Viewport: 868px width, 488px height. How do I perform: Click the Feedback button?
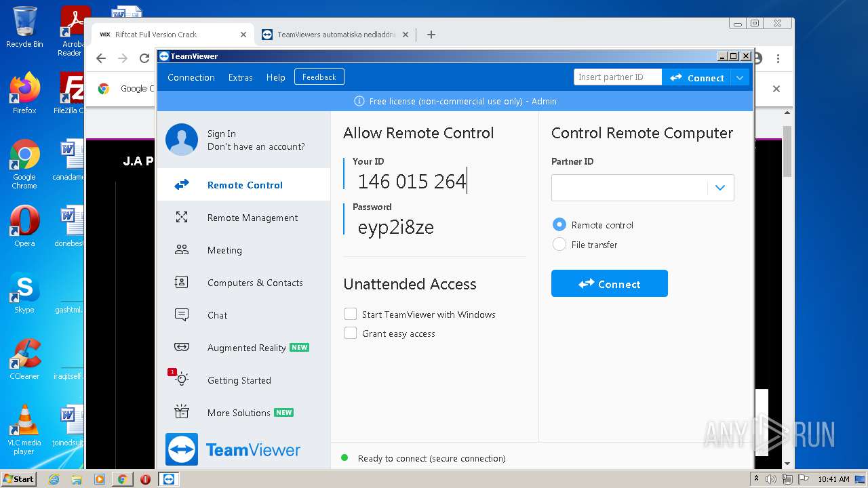click(x=319, y=77)
